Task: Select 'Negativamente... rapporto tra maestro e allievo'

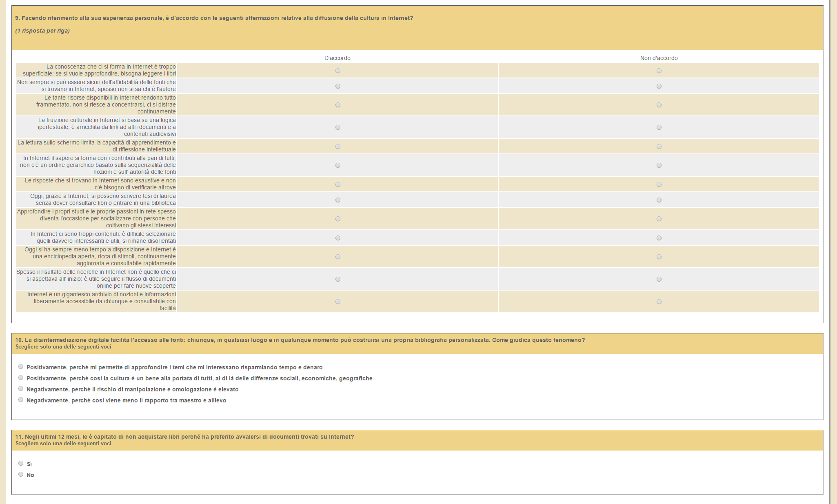Action: (21, 400)
